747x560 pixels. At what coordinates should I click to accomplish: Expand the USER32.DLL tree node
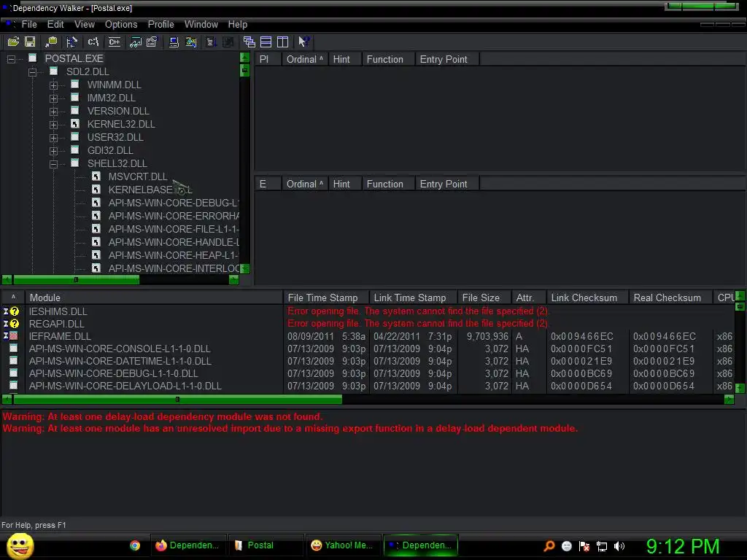[x=53, y=138]
